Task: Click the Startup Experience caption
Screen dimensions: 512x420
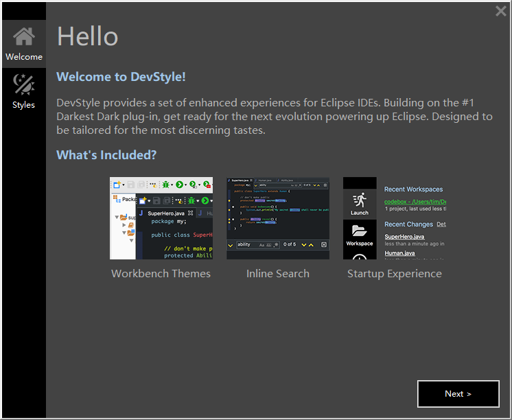Action: [x=395, y=274]
